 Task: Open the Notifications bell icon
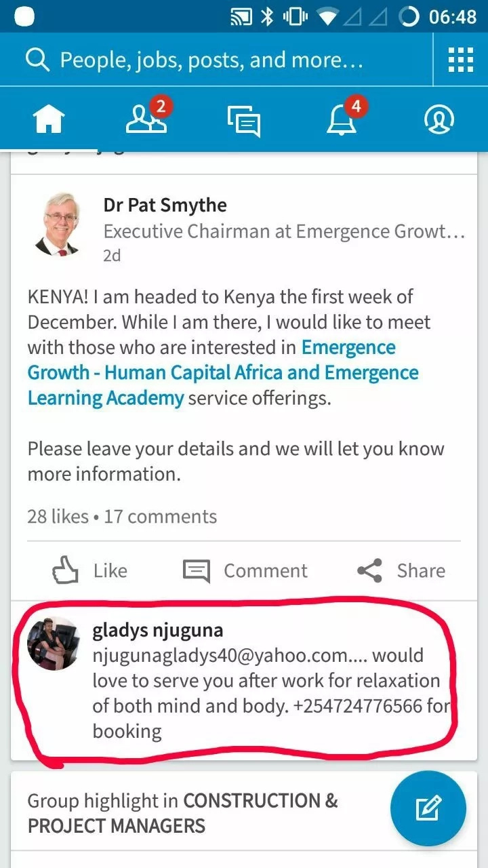(344, 117)
